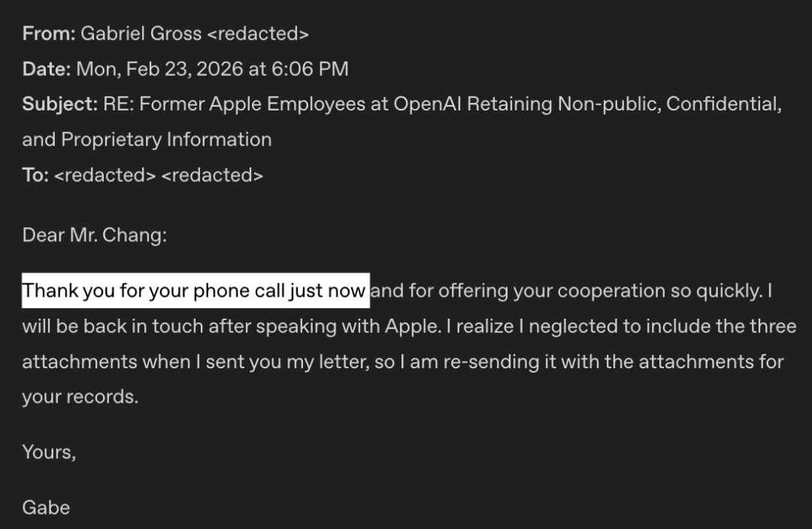Click the words Proprietary Information in the subject
Viewport: 812px width, 529px height.
pos(166,140)
